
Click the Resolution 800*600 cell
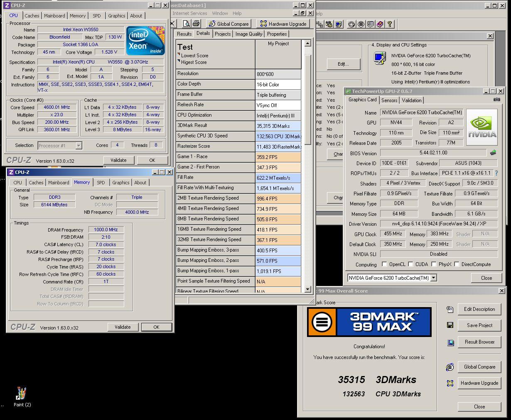(x=278, y=74)
